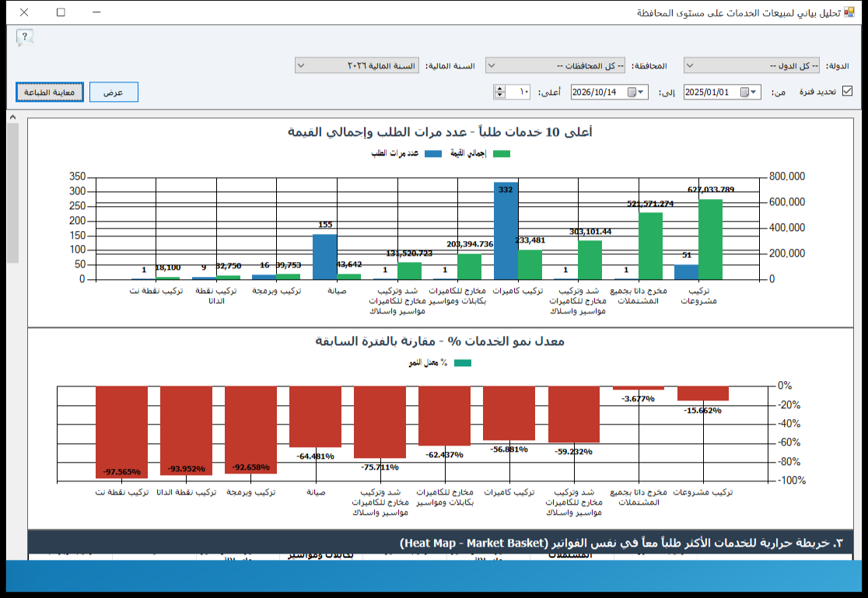Click the تركيب كاميرات label under the growth chart

pyautogui.click(x=509, y=492)
